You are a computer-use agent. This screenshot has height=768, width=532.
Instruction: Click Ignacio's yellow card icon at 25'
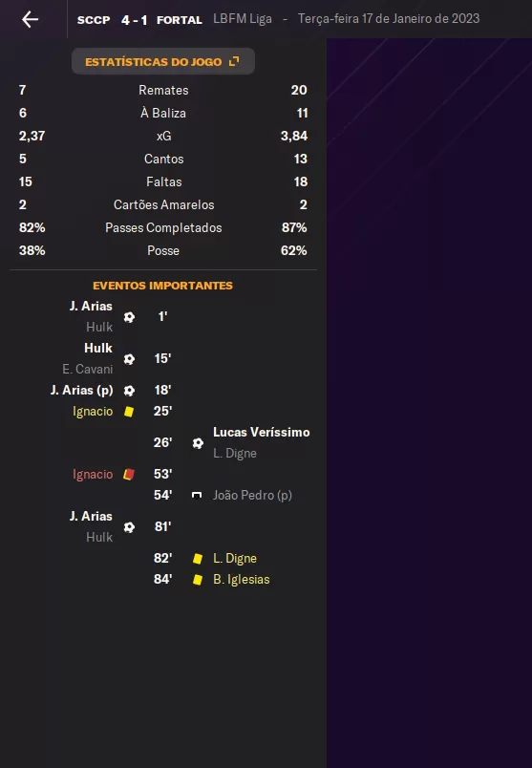point(129,412)
